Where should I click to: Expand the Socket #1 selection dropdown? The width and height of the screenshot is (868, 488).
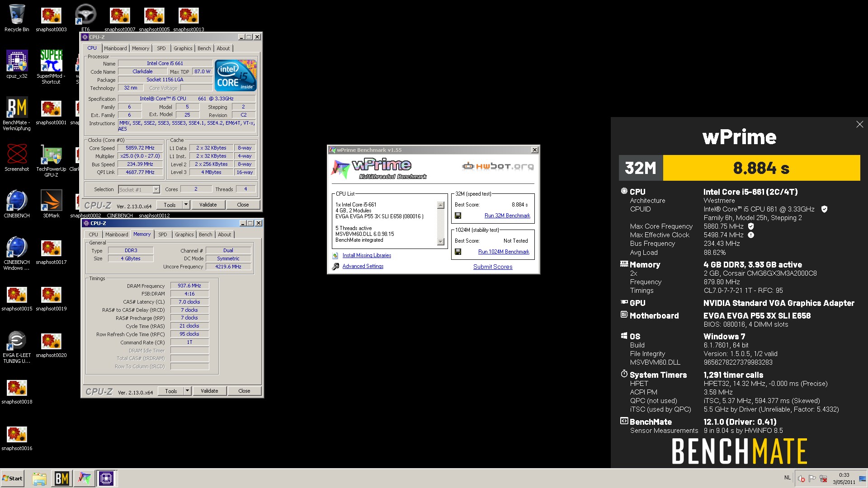coord(156,190)
